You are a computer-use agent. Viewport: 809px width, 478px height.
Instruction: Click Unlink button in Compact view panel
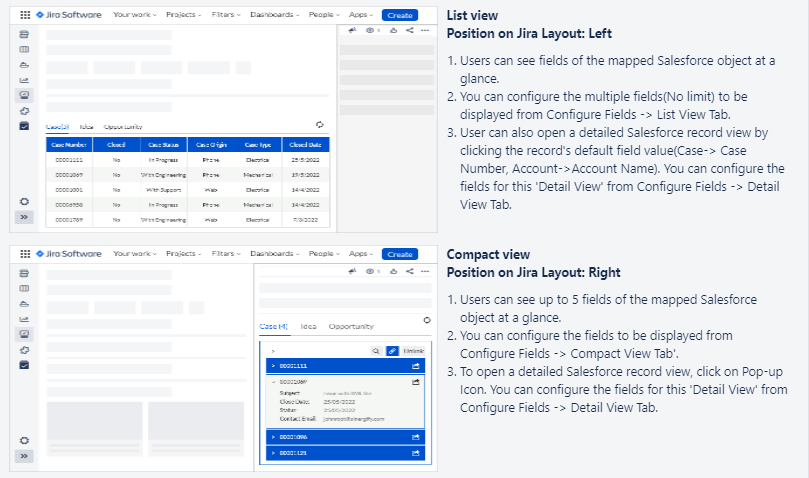pyautogui.click(x=413, y=351)
